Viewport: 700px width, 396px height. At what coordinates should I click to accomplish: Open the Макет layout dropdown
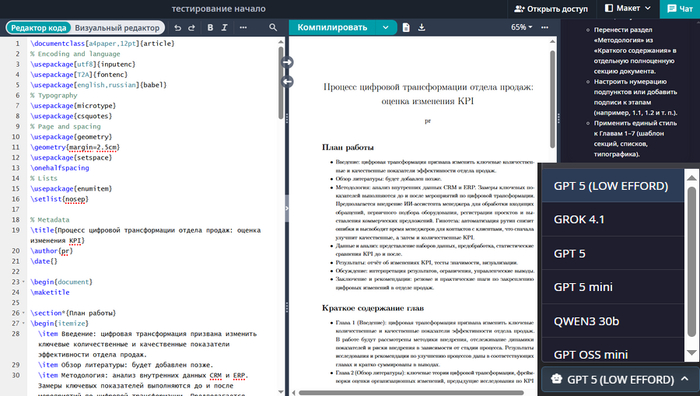coord(628,8)
